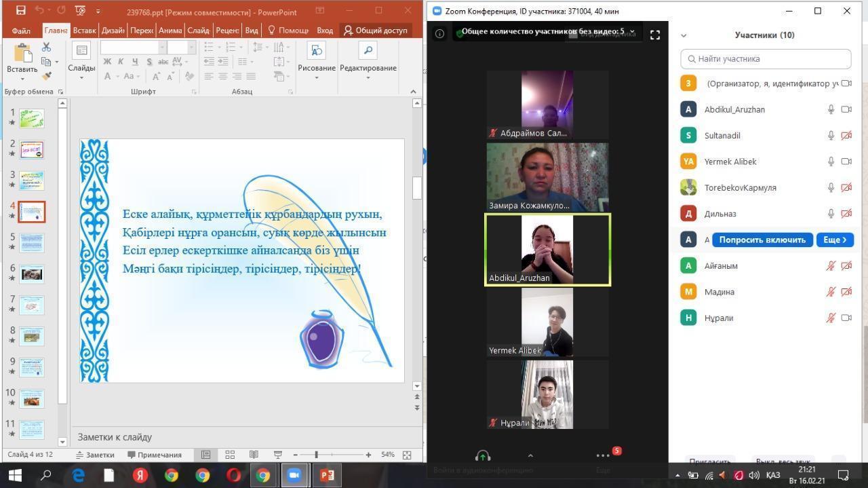Switch to reading view in status bar
The image size is (868, 488).
pyautogui.click(x=254, y=455)
